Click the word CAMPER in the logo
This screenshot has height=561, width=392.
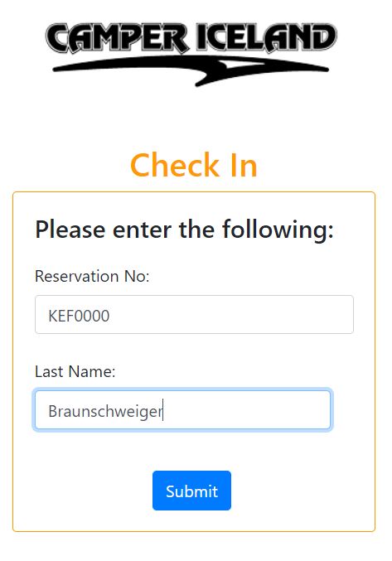coord(117,38)
